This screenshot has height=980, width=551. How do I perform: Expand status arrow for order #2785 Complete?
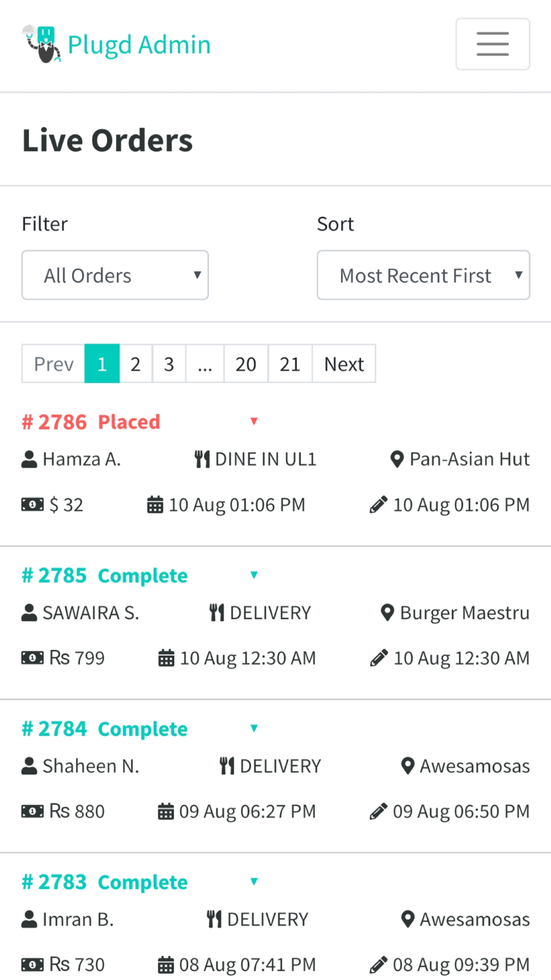coord(254,575)
